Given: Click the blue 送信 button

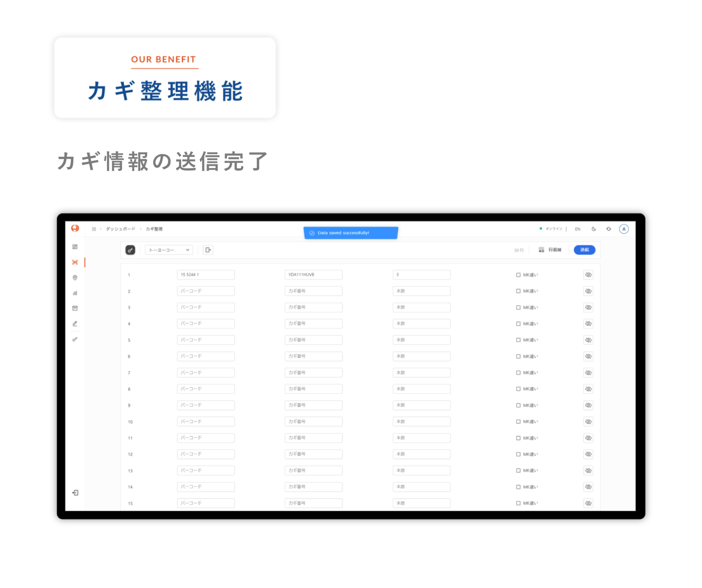Looking at the screenshot, I should (584, 250).
